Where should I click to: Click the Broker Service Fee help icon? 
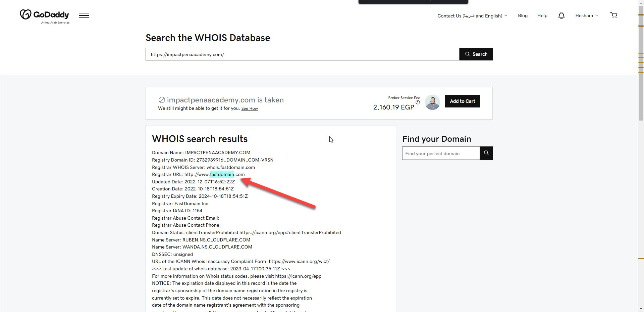[418, 102]
